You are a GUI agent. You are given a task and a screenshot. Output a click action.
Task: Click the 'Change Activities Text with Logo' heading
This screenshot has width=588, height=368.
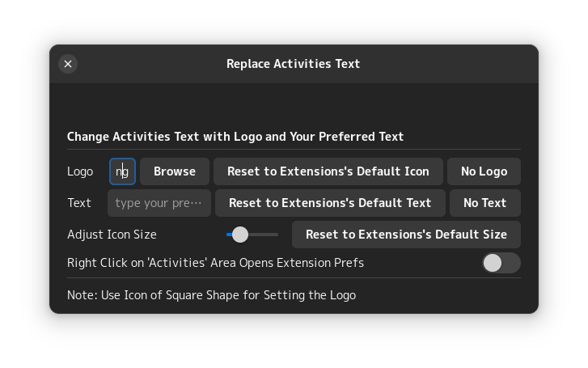click(235, 137)
